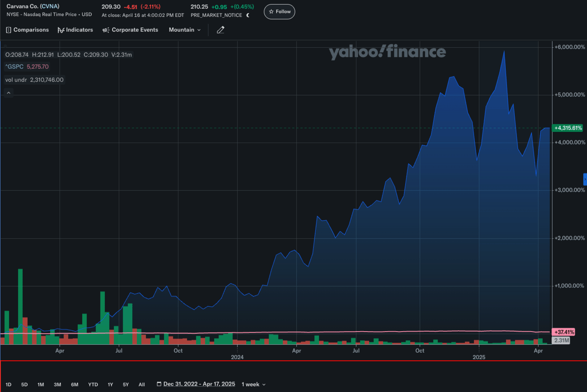587x392 pixels.
Task: Click the +4,315.61% price tag
Action: point(567,128)
